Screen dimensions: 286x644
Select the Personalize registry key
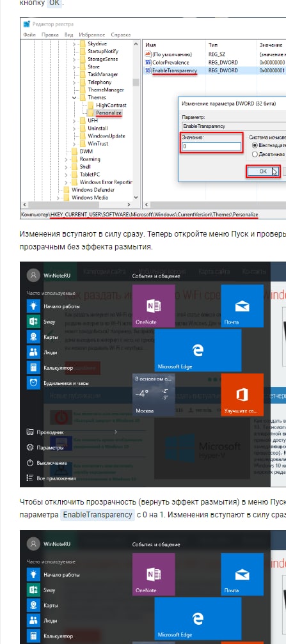(109, 113)
